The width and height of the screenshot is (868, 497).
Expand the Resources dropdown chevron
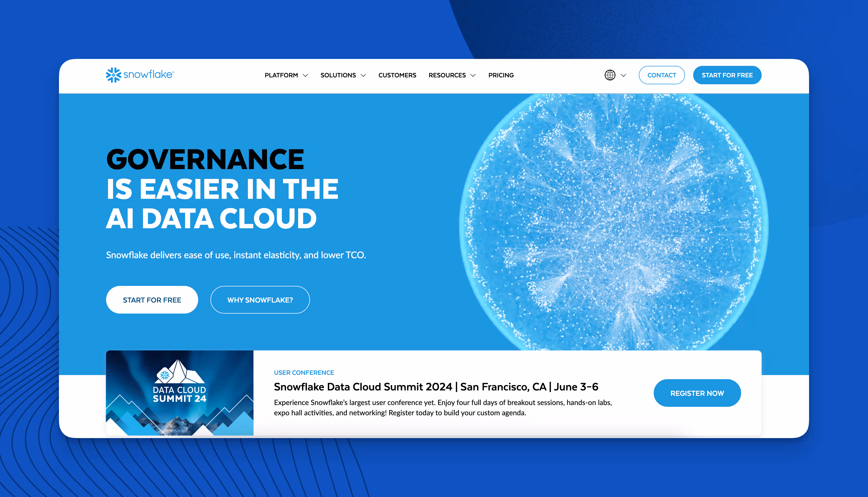(x=473, y=75)
